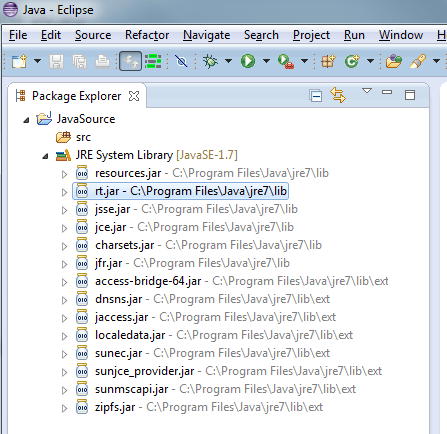Click the New Java Package icon
The width and height of the screenshot is (447, 434).
328,61
